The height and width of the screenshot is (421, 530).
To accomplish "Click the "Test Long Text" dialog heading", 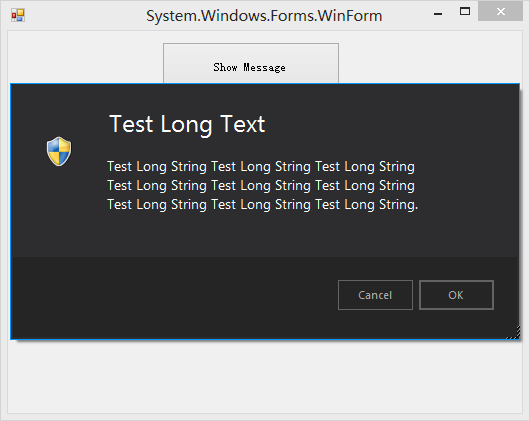I will click(187, 125).
